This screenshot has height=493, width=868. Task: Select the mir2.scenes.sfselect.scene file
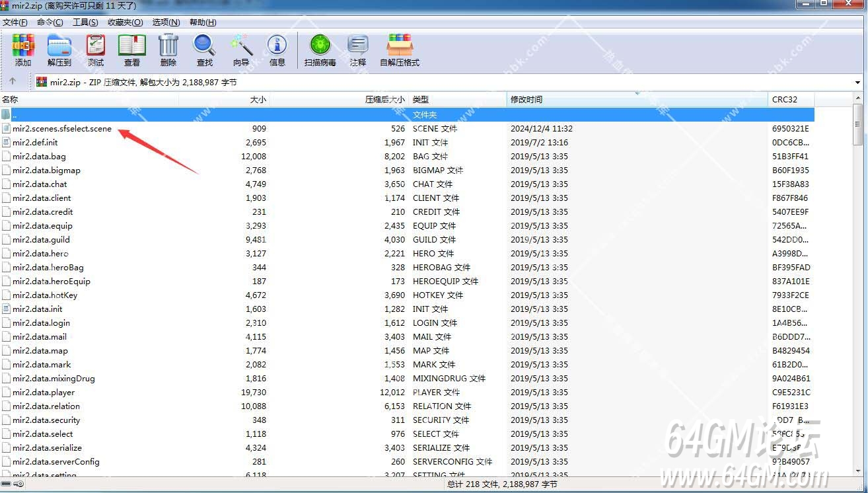62,129
